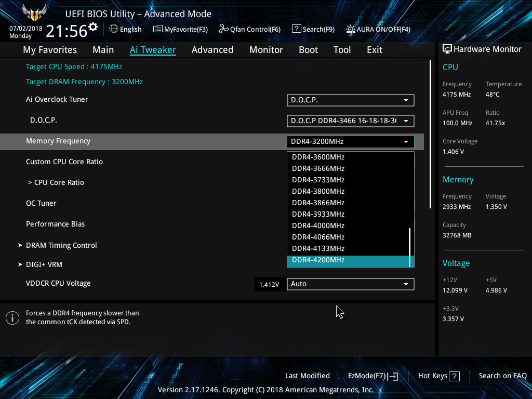Click the TUF logo emblem
Screen dimensions: 532x399
[34, 13]
